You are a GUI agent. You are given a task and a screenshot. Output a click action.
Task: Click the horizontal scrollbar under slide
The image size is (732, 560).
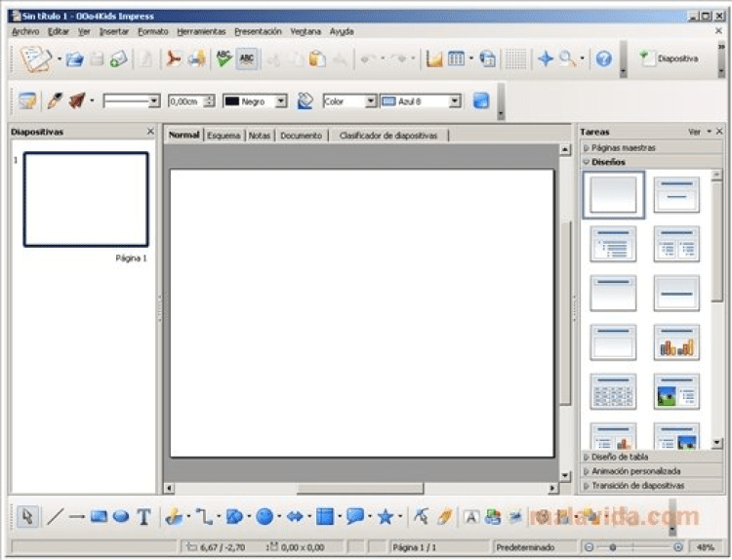point(360,488)
